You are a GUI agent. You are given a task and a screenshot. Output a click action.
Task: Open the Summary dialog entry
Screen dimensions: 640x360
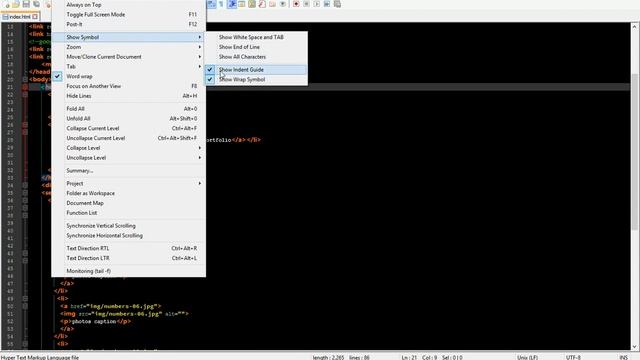128,171
